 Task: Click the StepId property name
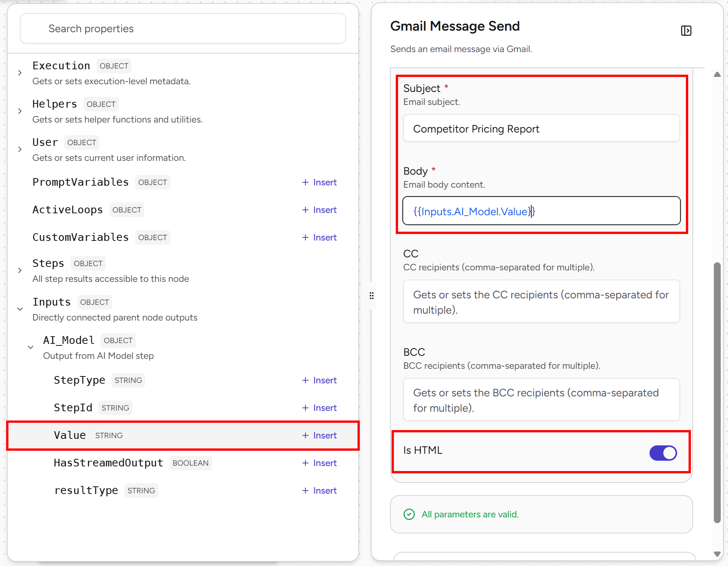pyautogui.click(x=73, y=408)
